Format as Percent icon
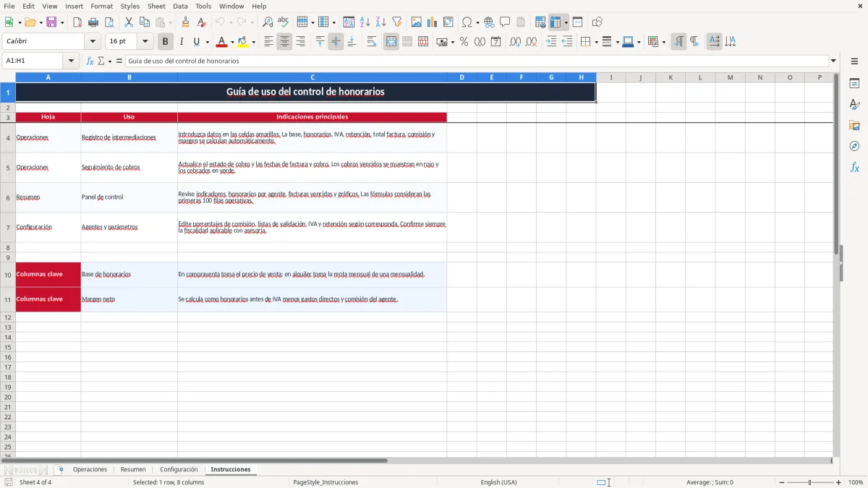 click(464, 42)
